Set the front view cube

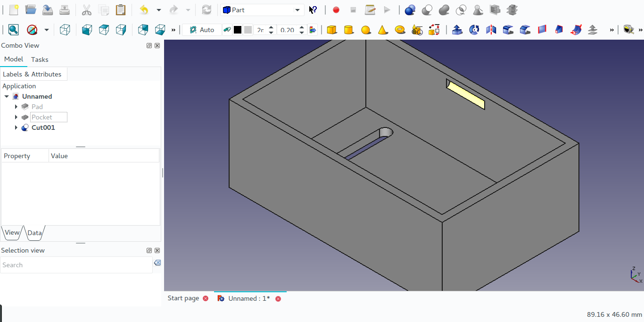[x=87, y=30]
